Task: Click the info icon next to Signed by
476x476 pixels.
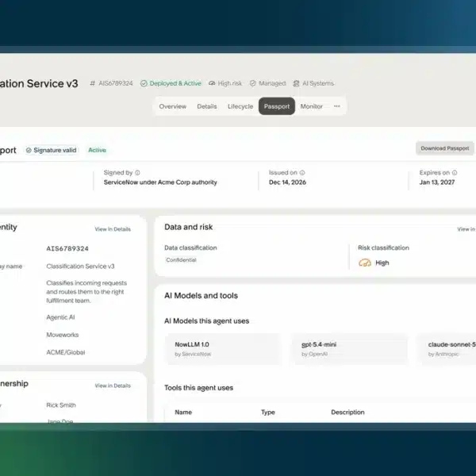Action: tap(137, 172)
